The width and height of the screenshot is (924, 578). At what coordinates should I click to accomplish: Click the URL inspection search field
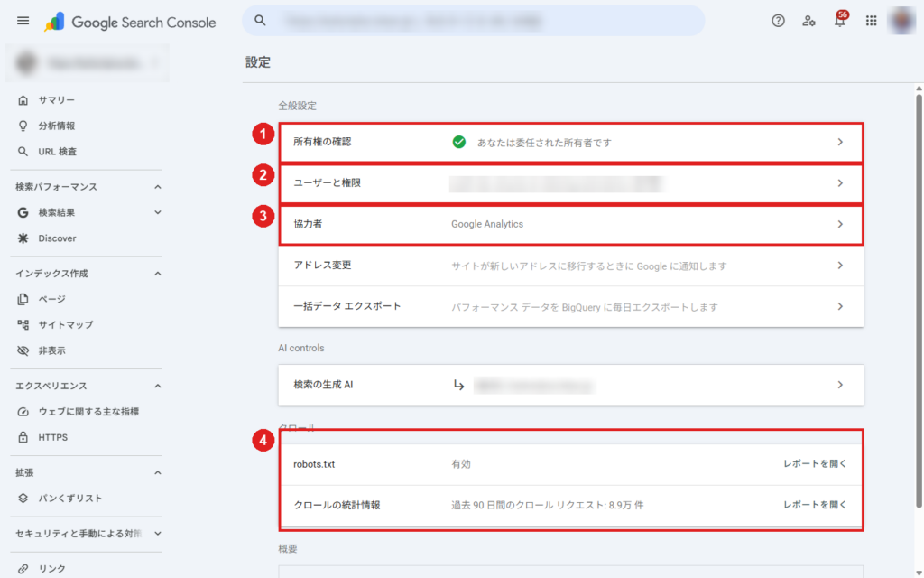point(473,21)
